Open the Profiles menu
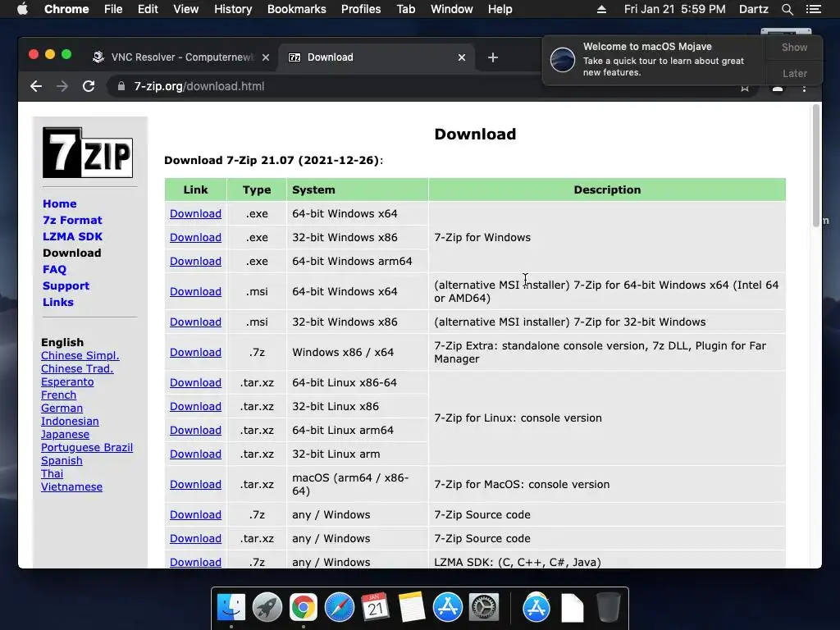Screen dimensions: 840x630 [x=361, y=9]
